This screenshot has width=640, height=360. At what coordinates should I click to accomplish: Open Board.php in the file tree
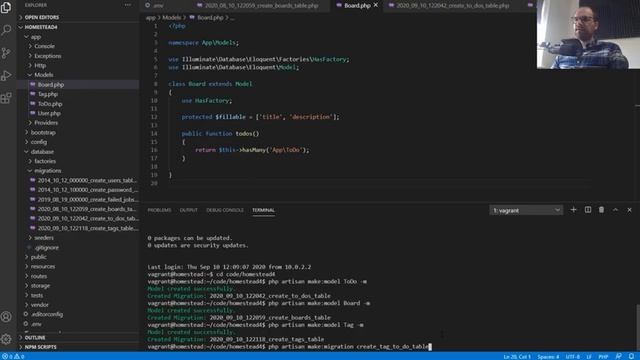pyautogui.click(x=78, y=84)
